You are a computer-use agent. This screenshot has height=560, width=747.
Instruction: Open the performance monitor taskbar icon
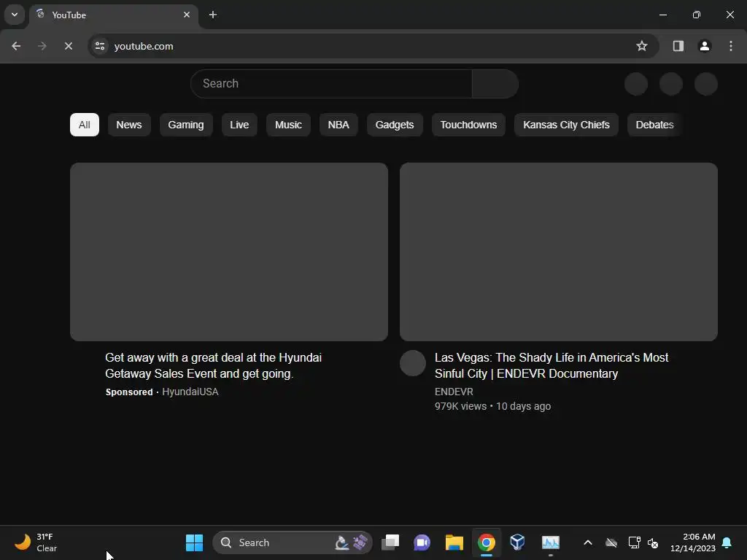[550, 542]
